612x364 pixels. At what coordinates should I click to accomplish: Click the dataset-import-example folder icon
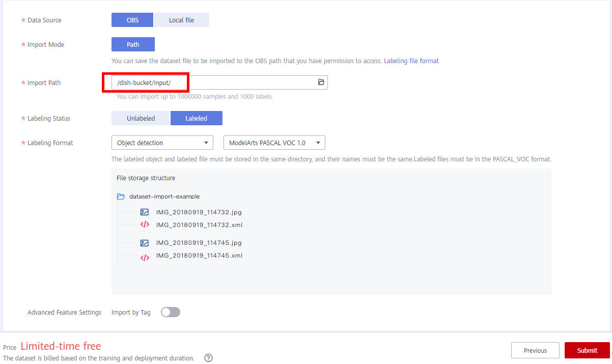coord(121,197)
